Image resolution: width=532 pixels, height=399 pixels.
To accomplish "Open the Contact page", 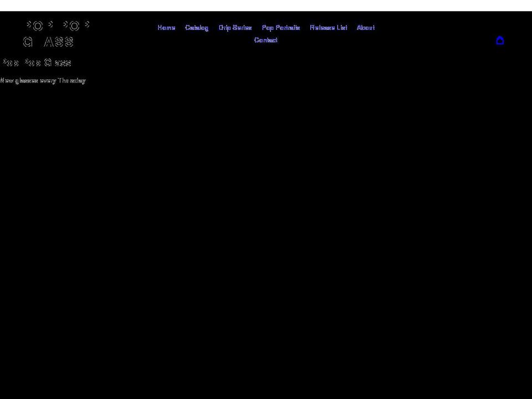I will [265, 40].
